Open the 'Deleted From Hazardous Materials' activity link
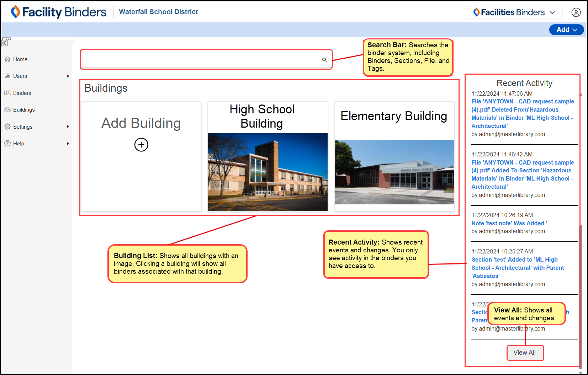Viewport: 588px width, 375px height. coord(523,114)
